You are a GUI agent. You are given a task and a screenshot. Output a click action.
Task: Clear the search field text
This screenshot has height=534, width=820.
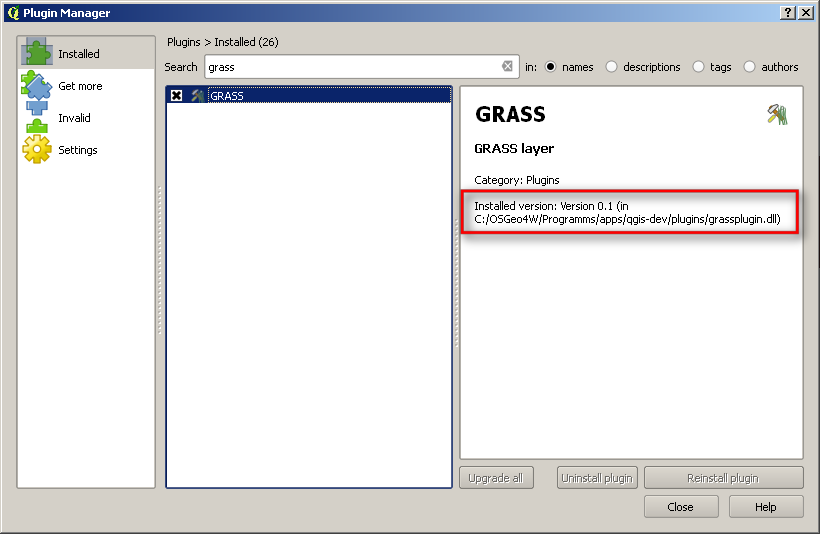[x=507, y=66]
